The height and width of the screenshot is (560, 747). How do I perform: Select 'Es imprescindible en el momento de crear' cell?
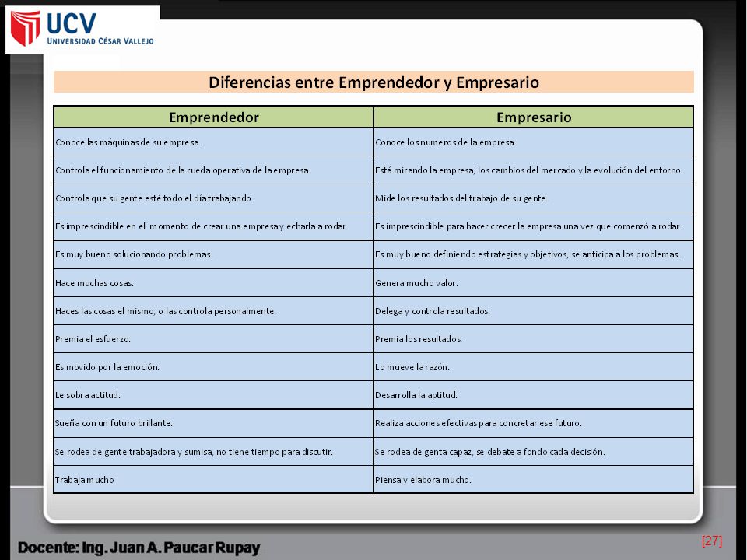(213, 226)
